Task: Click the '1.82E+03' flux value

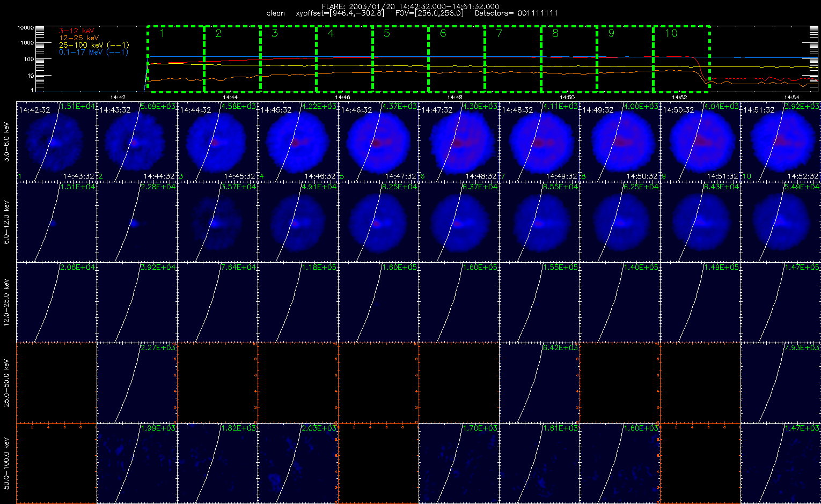Action: click(x=239, y=428)
